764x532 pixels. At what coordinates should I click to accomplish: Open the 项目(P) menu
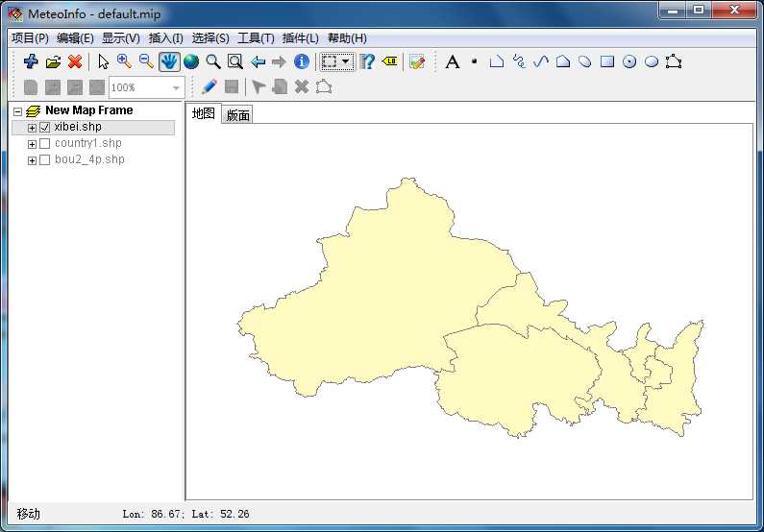pos(30,38)
